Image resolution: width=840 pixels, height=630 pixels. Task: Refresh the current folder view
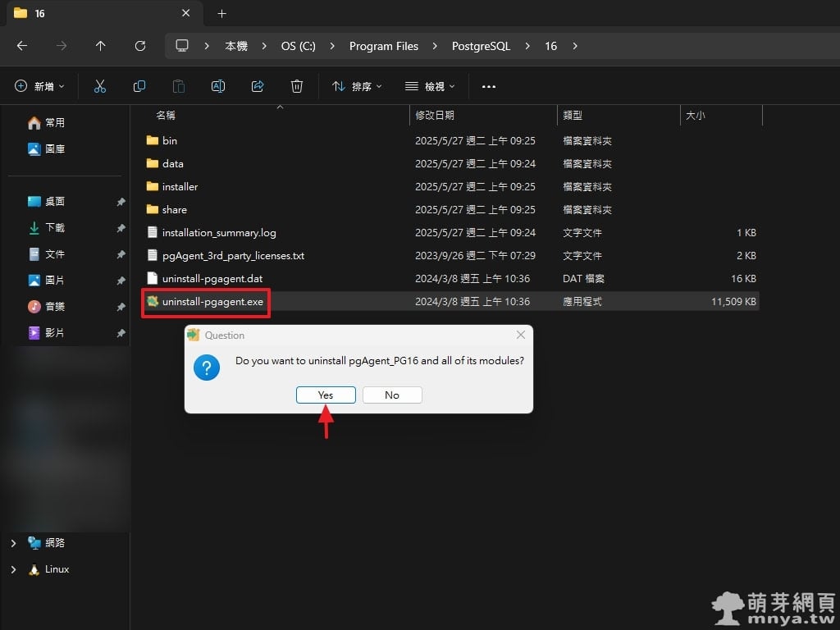click(140, 46)
